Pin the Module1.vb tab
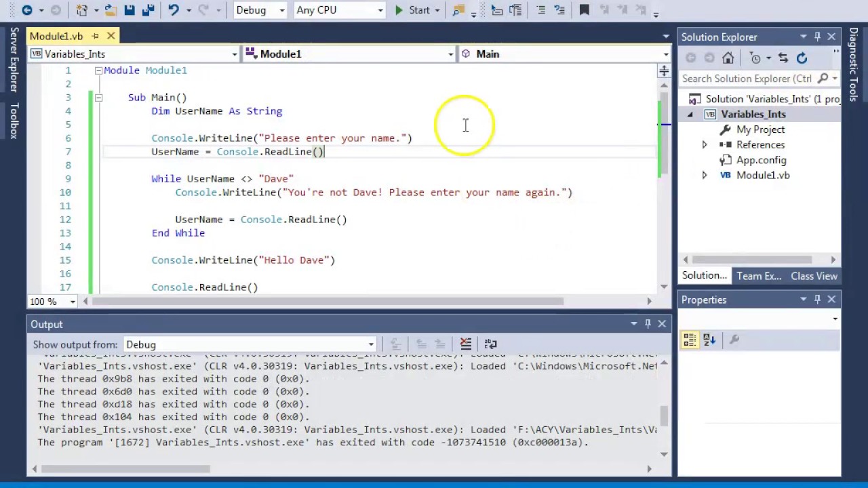Image resolution: width=868 pixels, height=488 pixels. pos(96,36)
